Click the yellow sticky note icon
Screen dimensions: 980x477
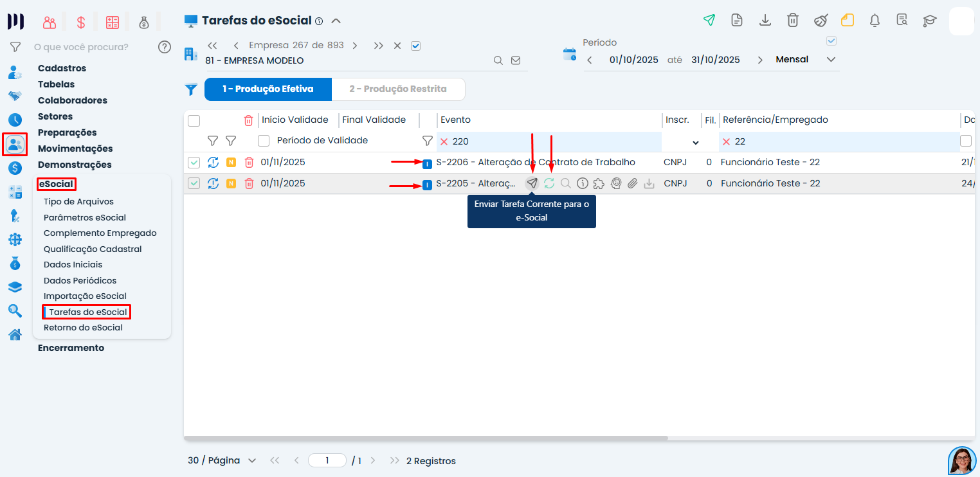(848, 20)
